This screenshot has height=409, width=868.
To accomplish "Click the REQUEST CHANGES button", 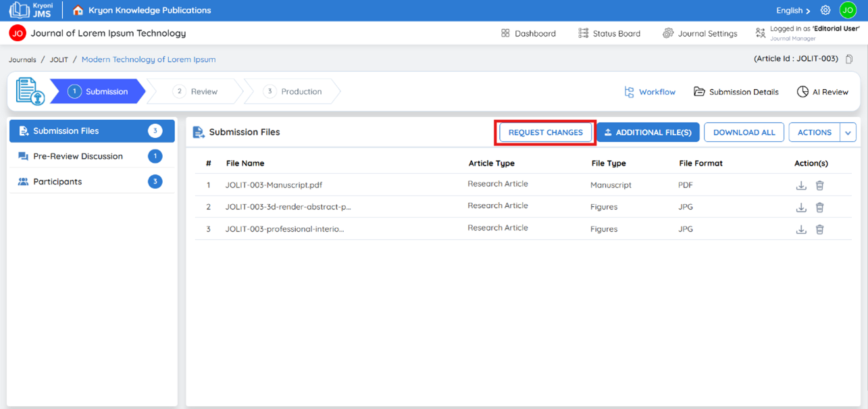I will pyautogui.click(x=546, y=133).
